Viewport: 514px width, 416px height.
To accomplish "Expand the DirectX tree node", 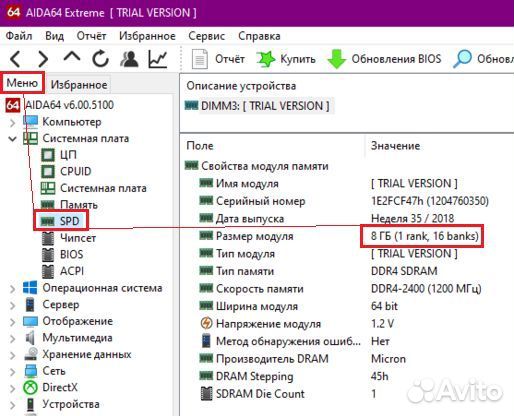I will (13, 388).
